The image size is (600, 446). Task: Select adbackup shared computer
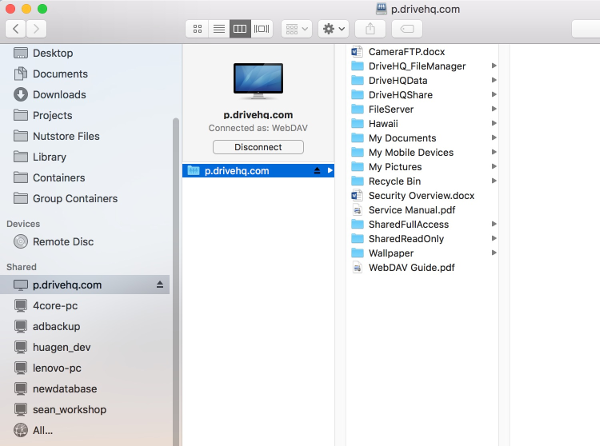coord(47,326)
